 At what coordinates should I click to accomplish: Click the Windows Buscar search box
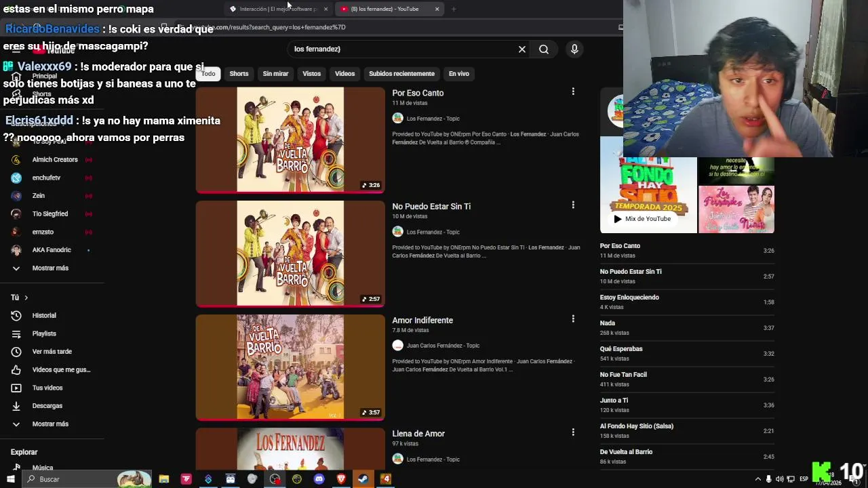(x=86, y=479)
